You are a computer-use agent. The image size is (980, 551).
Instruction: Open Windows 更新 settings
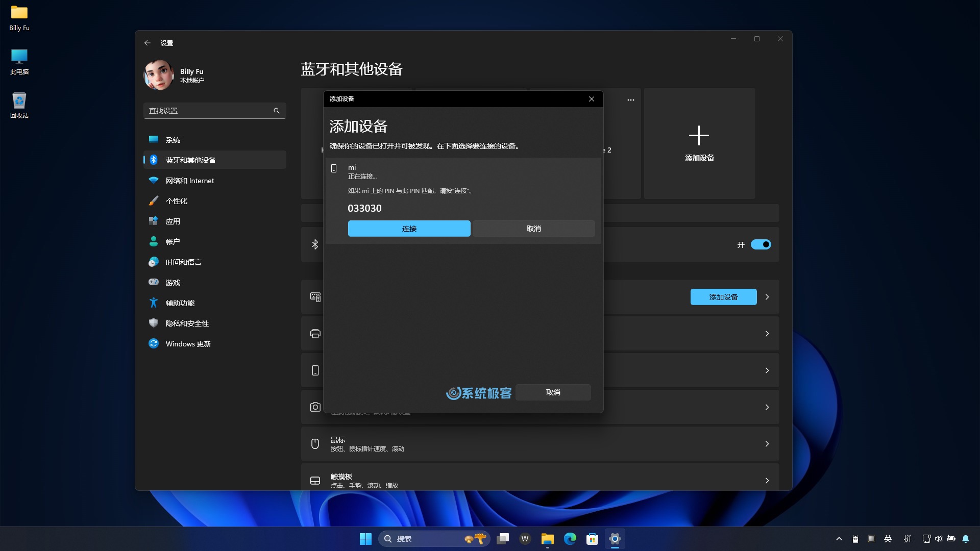tap(214, 344)
